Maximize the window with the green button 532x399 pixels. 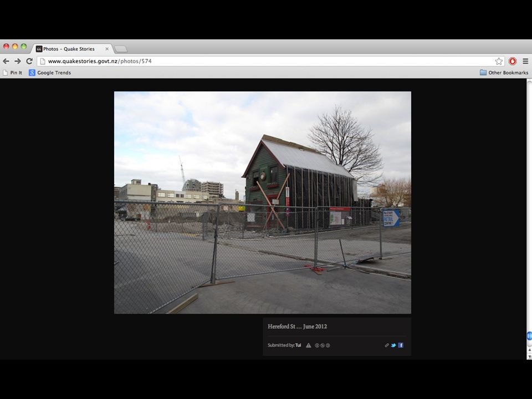23,47
